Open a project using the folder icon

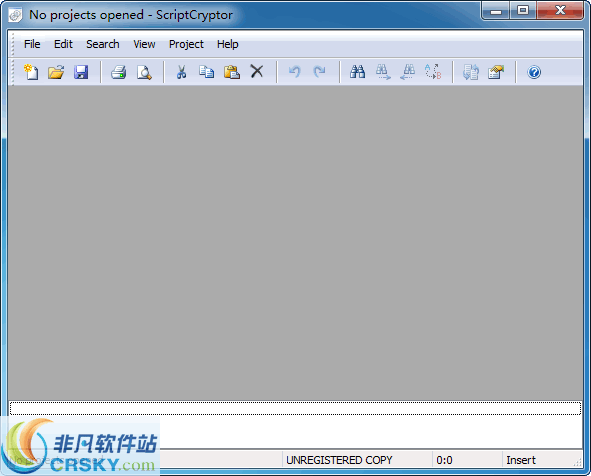56,72
